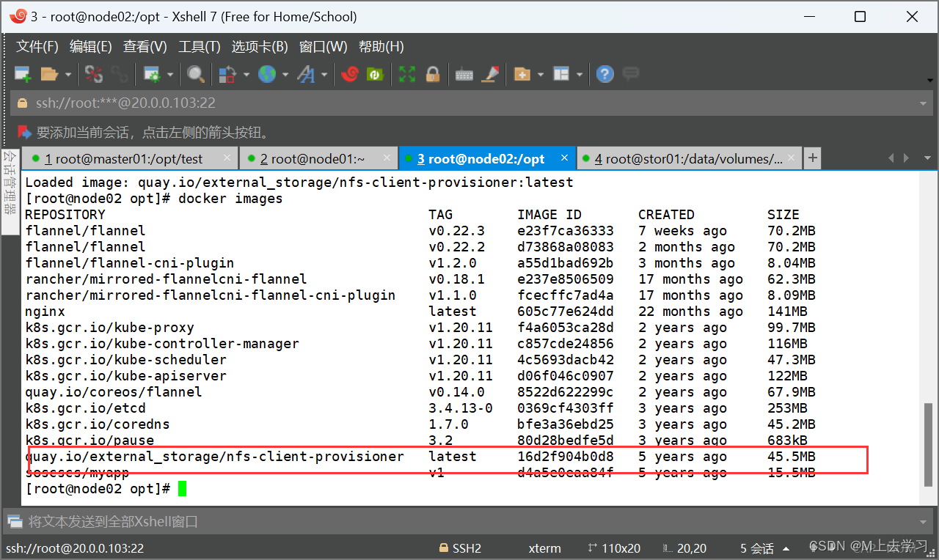Expand the 5 会话 up arrow in the status bar
The width and height of the screenshot is (939, 560).
(x=787, y=548)
